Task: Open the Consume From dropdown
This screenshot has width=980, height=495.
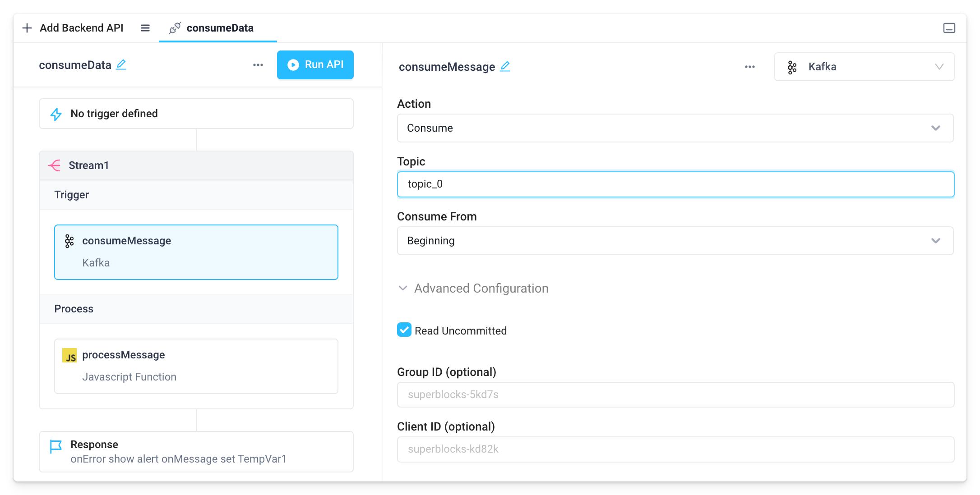Action: (x=674, y=241)
